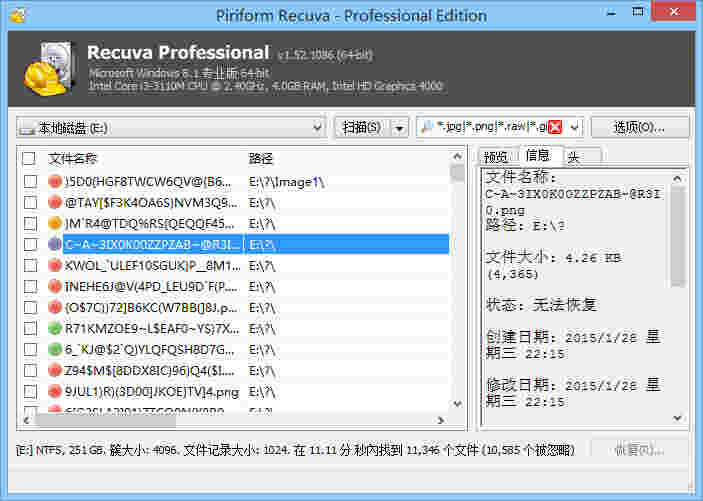Toggle the select-all checkbox in the list header
This screenshot has width=703, height=501.
(x=29, y=158)
